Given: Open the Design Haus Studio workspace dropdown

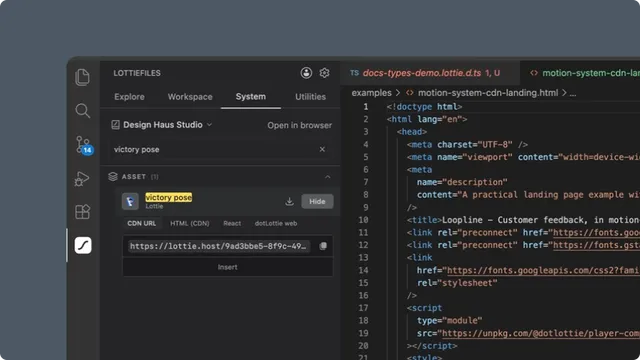Looking at the screenshot, I should click(x=168, y=125).
